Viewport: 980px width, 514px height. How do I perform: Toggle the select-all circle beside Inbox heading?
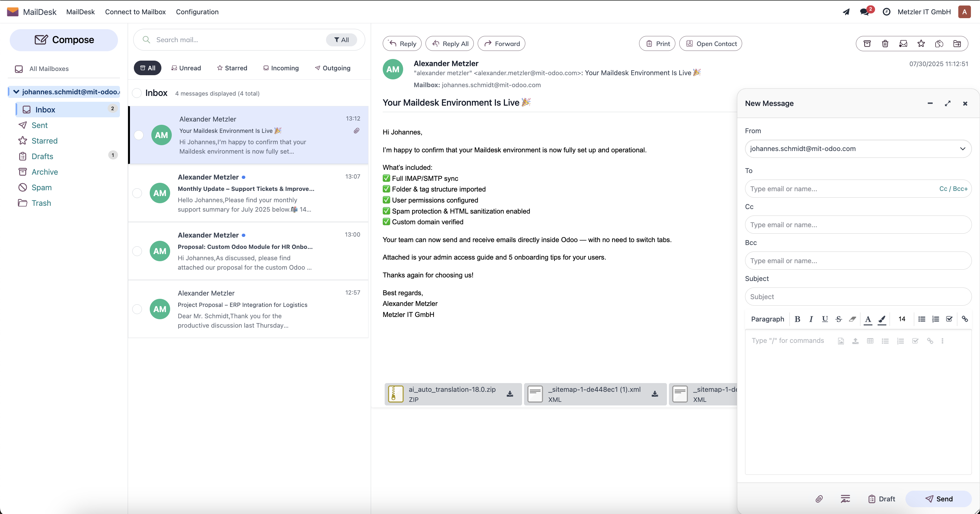pyautogui.click(x=137, y=93)
